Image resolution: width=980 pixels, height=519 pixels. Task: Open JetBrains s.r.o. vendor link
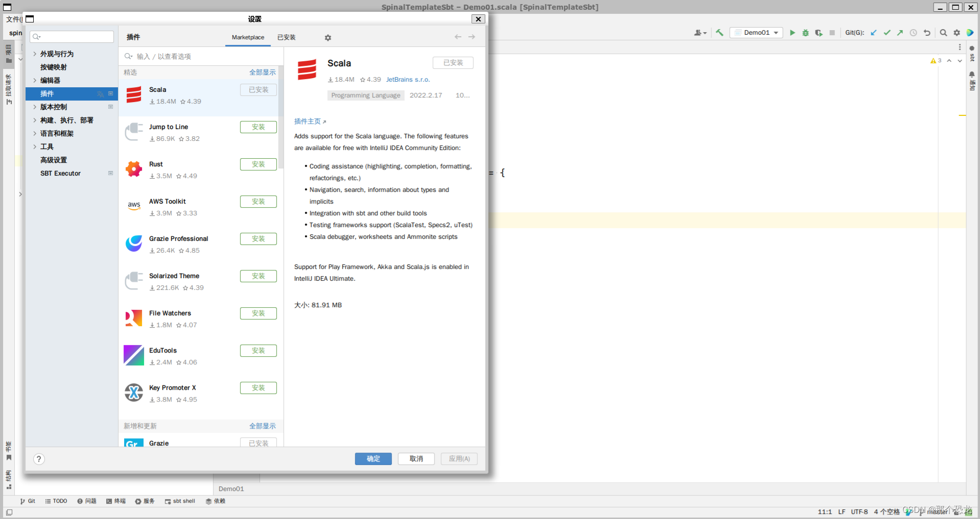(408, 80)
